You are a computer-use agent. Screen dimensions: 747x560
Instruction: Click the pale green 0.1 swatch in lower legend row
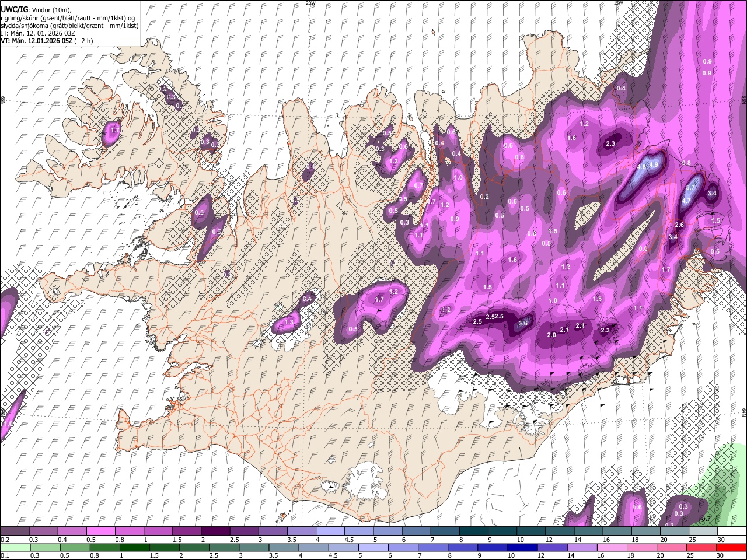click(15, 547)
